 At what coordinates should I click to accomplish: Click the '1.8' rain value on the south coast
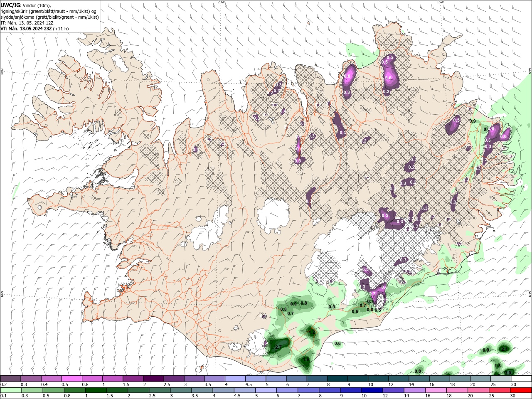(306, 359)
